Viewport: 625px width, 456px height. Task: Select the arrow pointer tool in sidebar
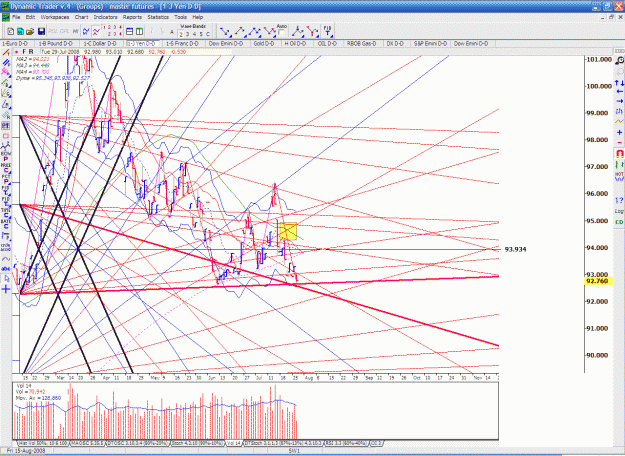6,279
